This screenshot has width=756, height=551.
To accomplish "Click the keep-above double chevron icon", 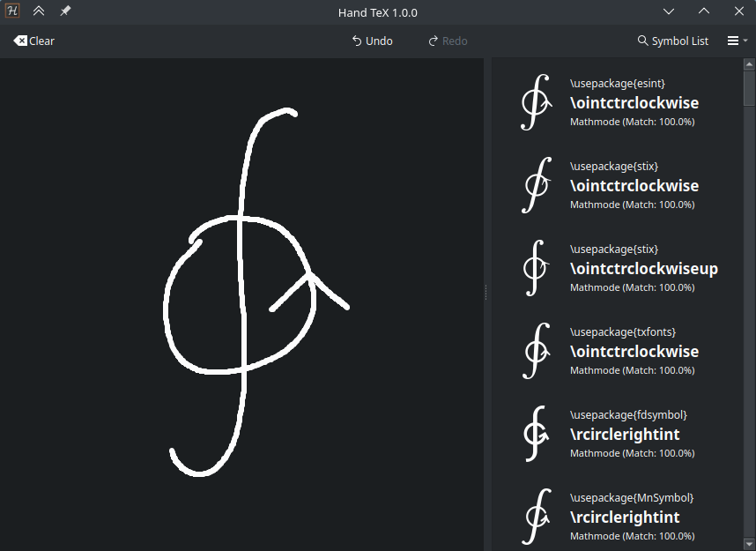I will (39, 11).
